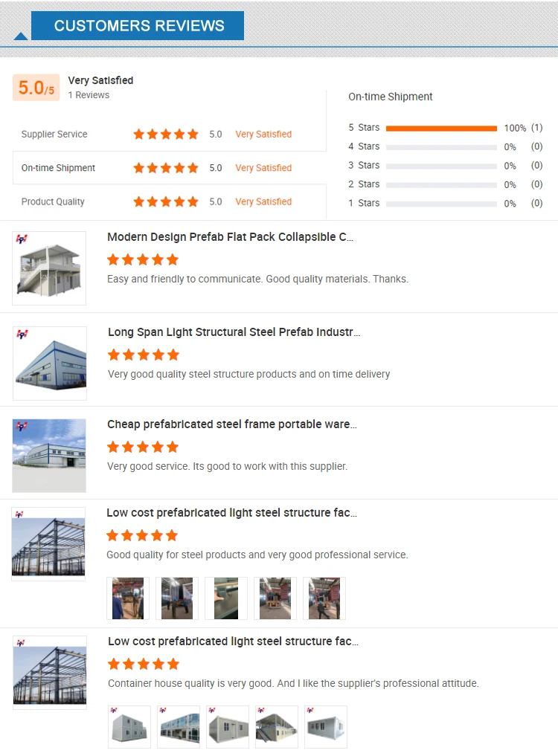Click the 5 Stars orange progress bar
Image resolution: width=558 pixels, height=756 pixels.
(x=441, y=128)
